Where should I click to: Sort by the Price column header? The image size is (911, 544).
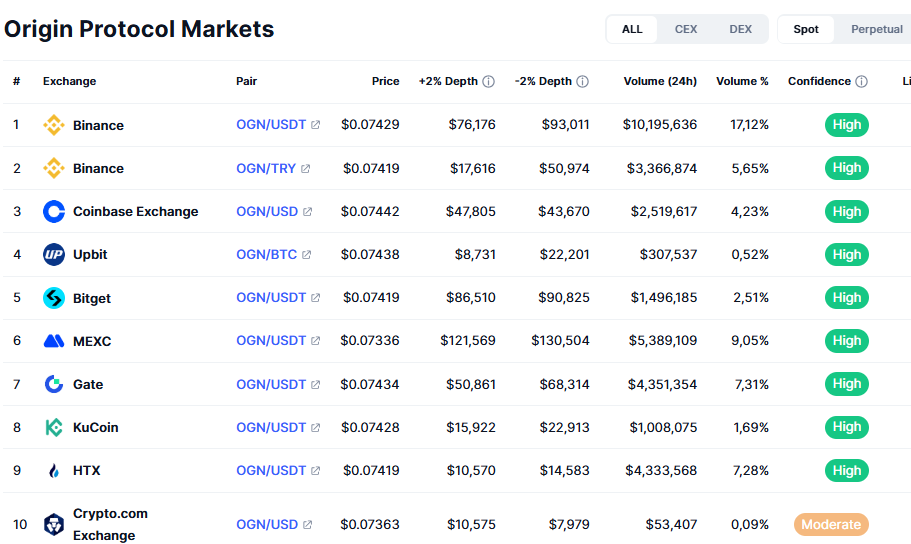385,81
